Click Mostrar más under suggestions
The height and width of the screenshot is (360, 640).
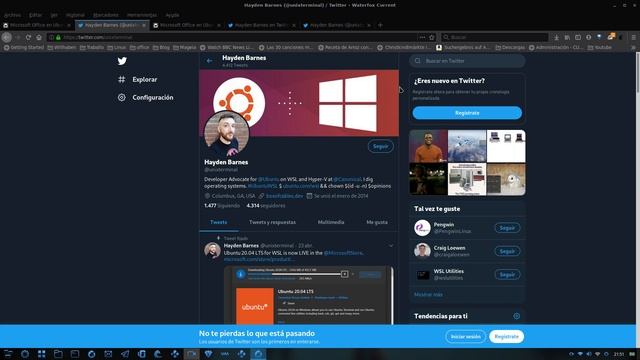(428, 294)
